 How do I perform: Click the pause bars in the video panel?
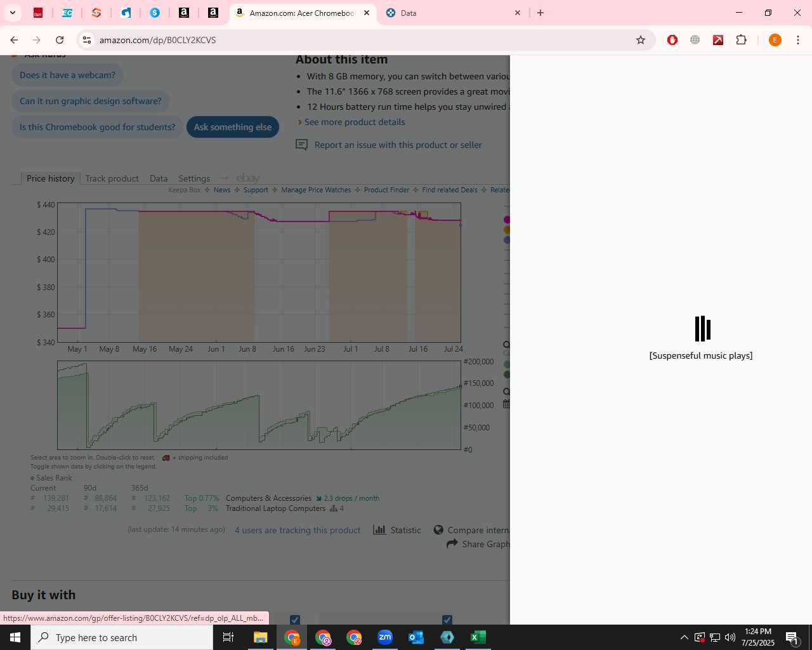pyautogui.click(x=702, y=329)
